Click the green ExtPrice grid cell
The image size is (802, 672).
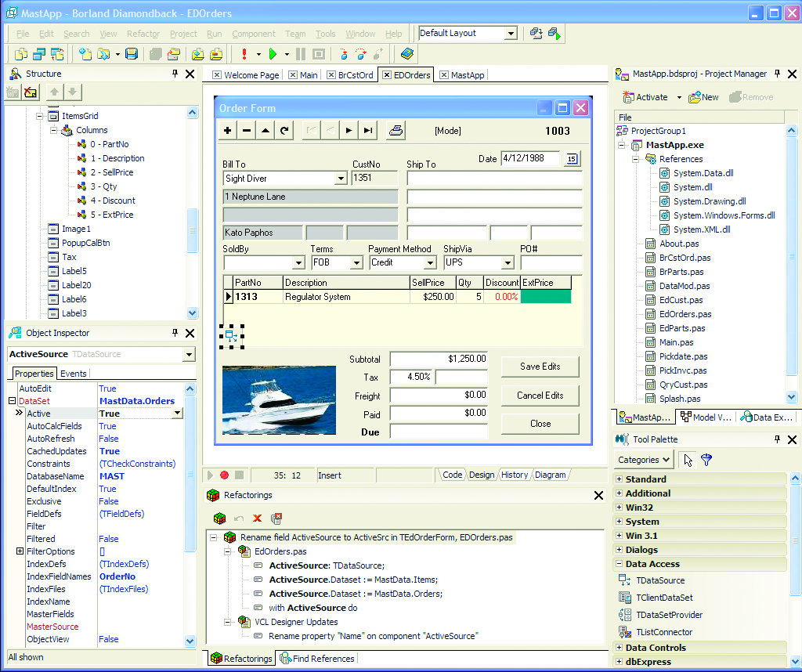tap(546, 297)
